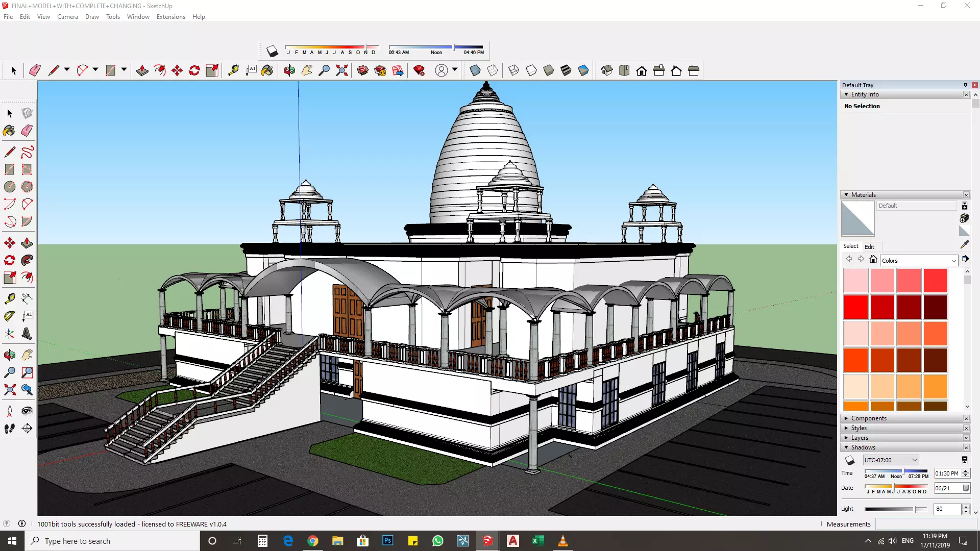Open the Extensions menu
This screenshot has width=980, height=551.
[x=170, y=17]
